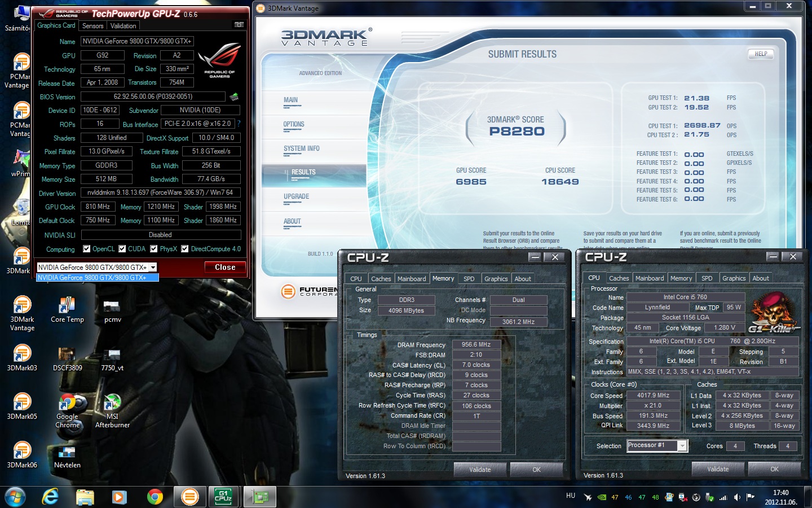The height and width of the screenshot is (508, 812).
Task: Open the volume control in the tray
Action: coord(737,497)
